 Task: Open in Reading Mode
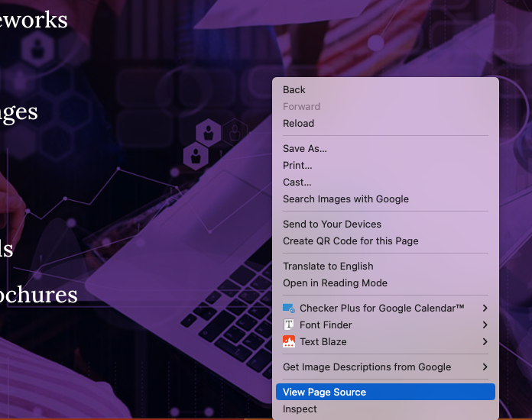pos(335,283)
